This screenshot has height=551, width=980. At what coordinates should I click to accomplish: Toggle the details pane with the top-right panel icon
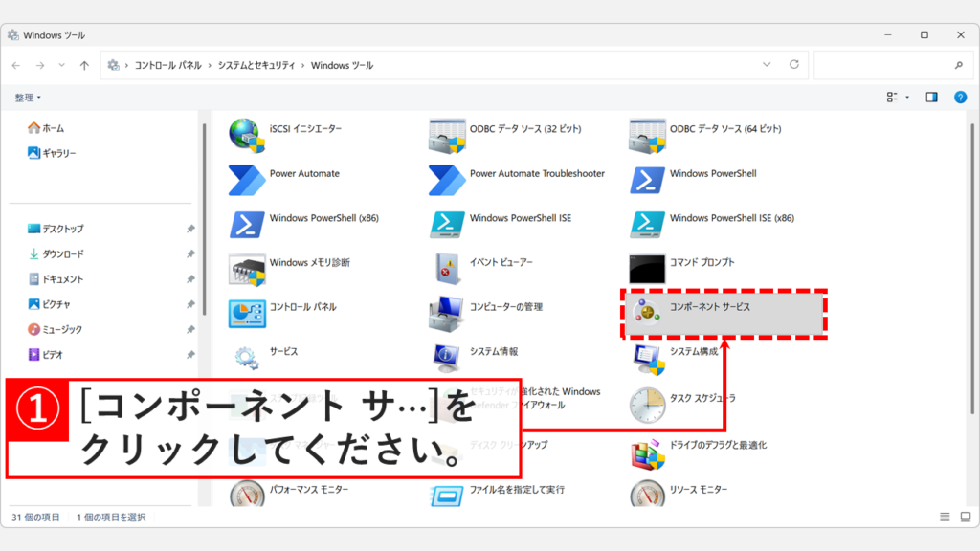(930, 97)
